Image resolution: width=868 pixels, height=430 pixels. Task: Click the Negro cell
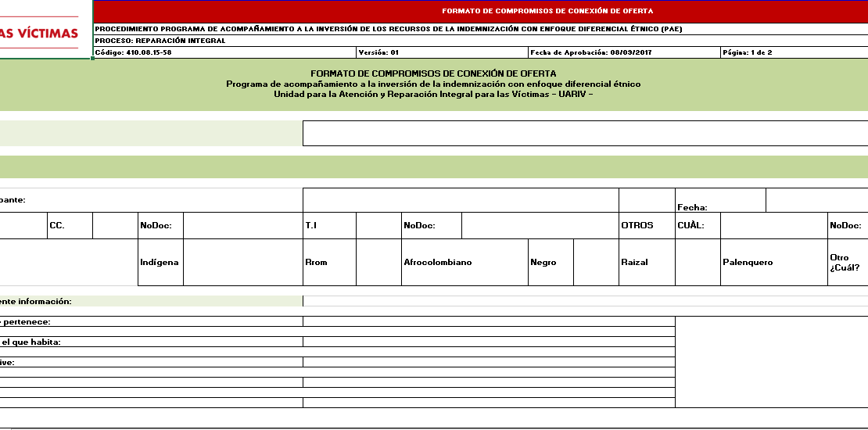(551, 263)
